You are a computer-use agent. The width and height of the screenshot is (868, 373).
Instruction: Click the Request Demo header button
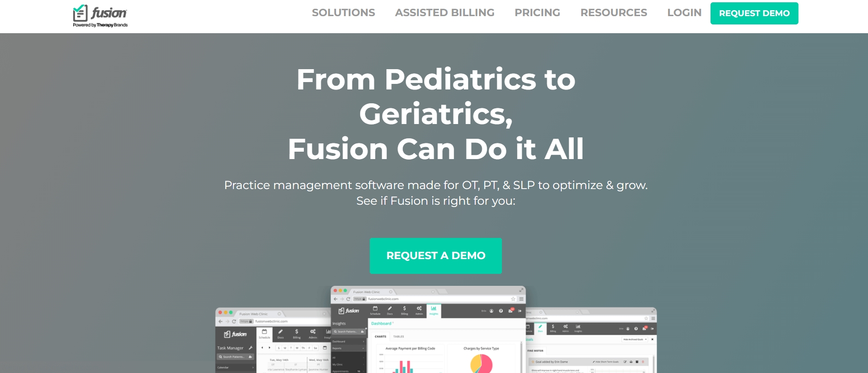tap(754, 13)
